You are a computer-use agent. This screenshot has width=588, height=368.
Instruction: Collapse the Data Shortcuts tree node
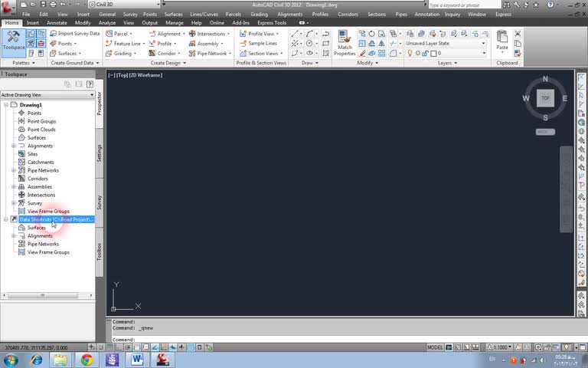click(x=6, y=219)
